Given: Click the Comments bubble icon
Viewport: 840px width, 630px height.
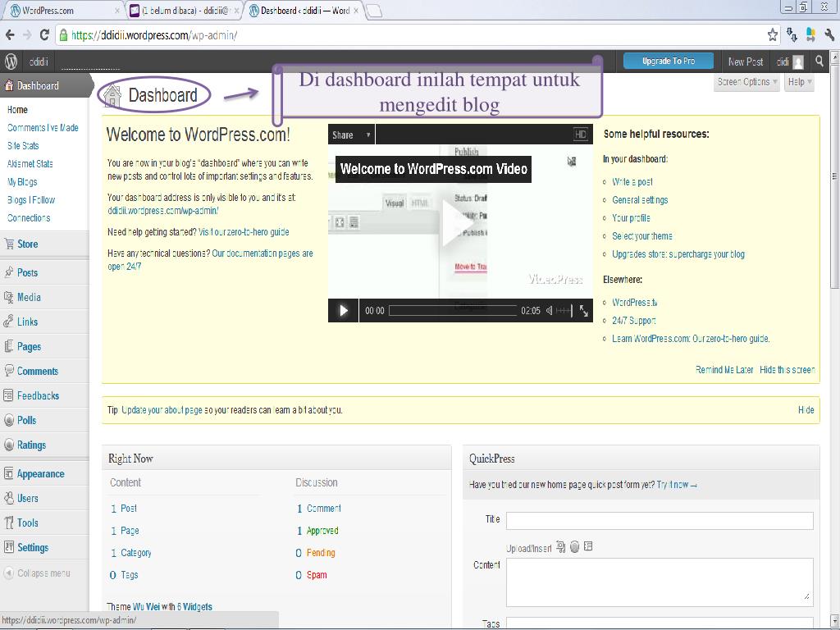Looking at the screenshot, I should point(8,370).
